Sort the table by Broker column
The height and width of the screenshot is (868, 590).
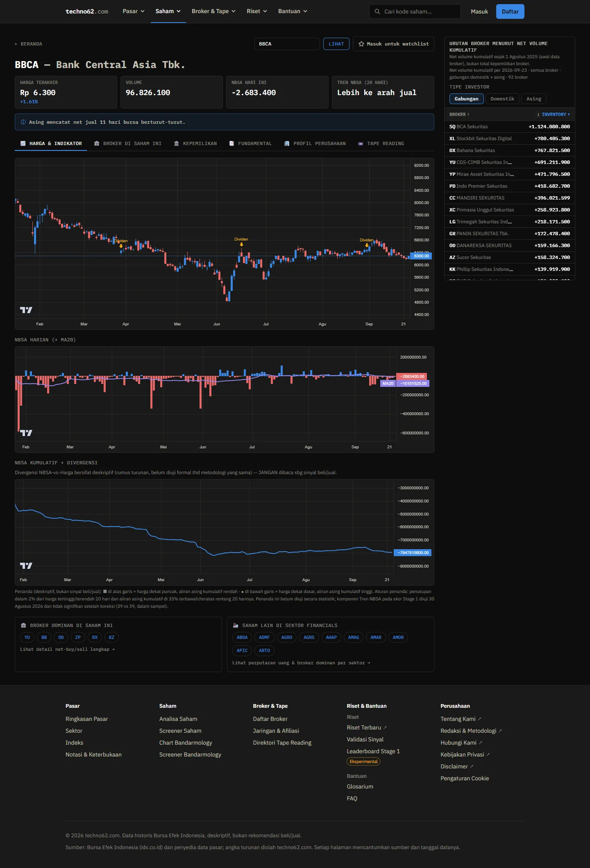pyautogui.click(x=459, y=115)
